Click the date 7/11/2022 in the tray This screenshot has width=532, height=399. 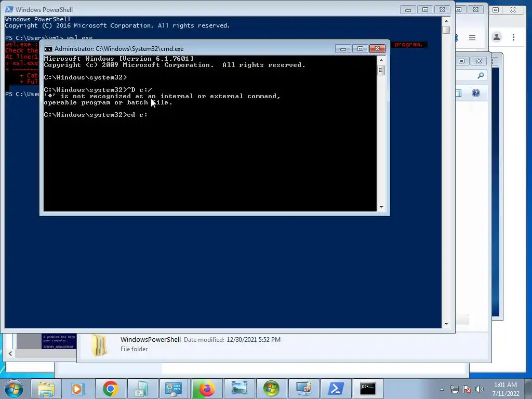coord(506,394)
